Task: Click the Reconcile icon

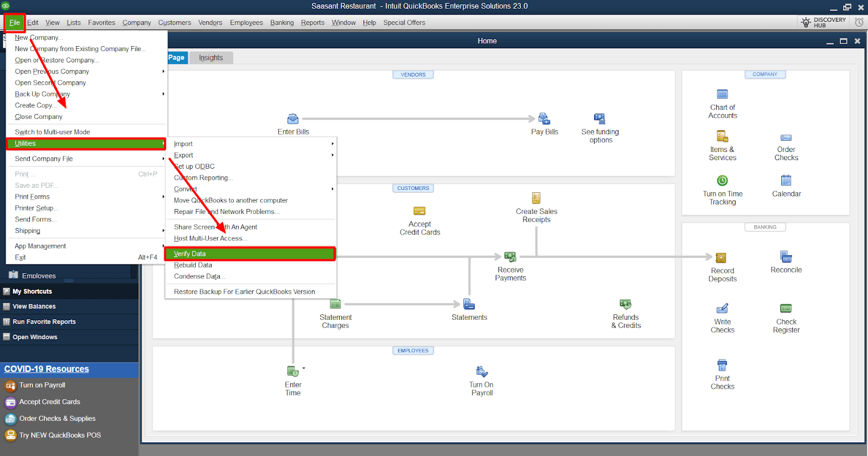Action: coord(786,257)
